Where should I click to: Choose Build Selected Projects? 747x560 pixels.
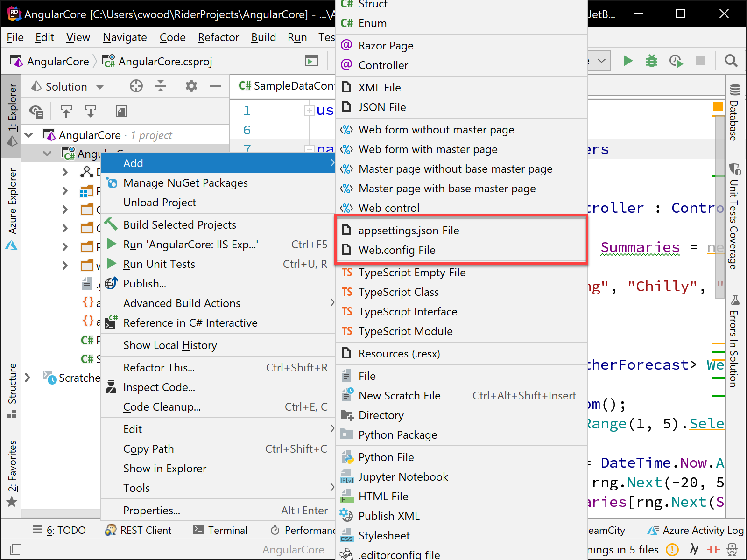218,224
